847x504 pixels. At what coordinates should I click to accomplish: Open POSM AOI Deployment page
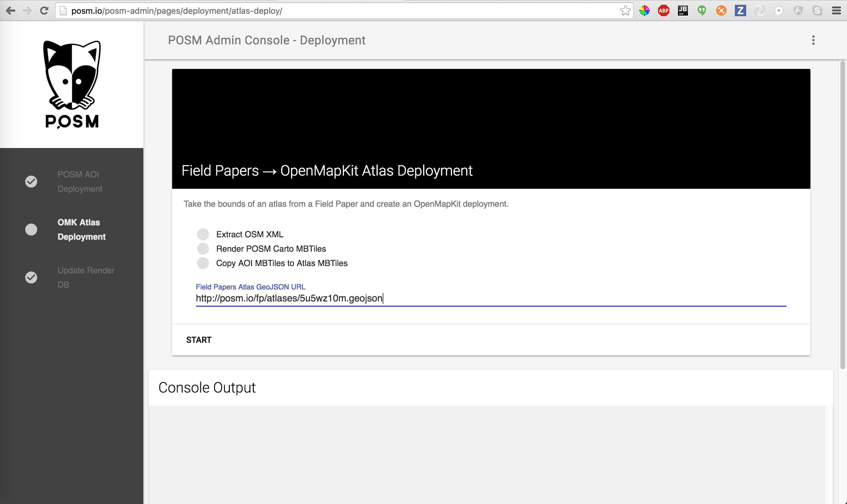pyautogui.click(x=80, y=181)
